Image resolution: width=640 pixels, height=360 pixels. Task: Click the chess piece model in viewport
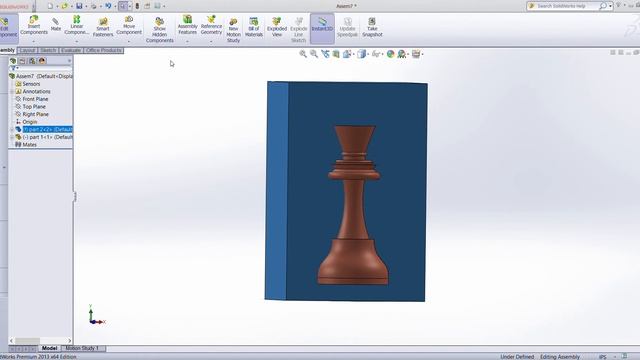click(353, 204)
